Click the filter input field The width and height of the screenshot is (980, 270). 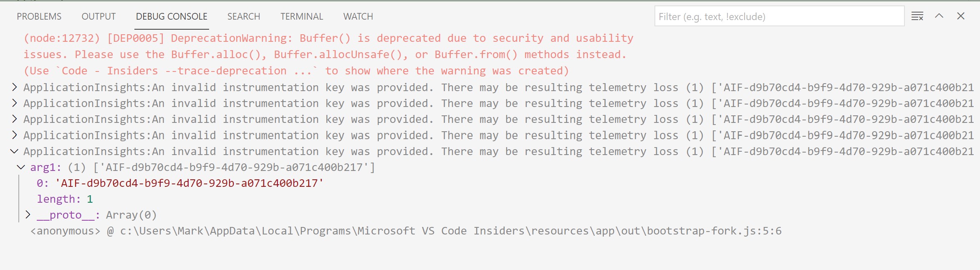(779, 17)
